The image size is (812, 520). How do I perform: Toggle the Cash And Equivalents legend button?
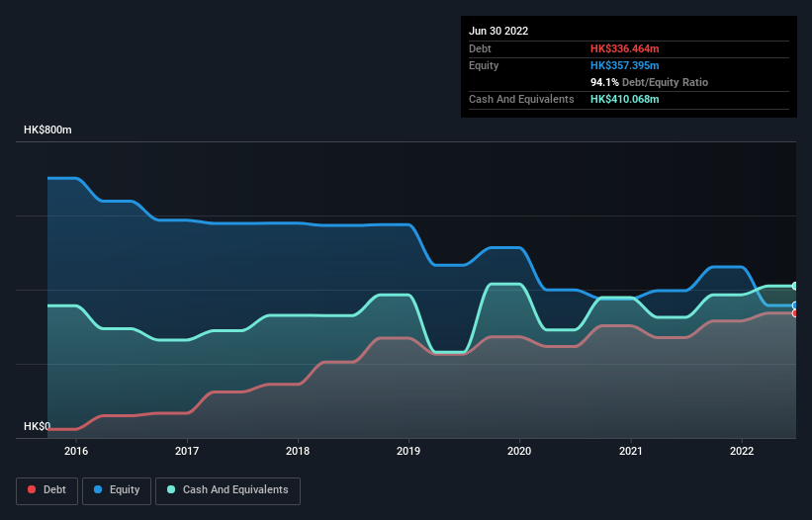coord(227,490)
